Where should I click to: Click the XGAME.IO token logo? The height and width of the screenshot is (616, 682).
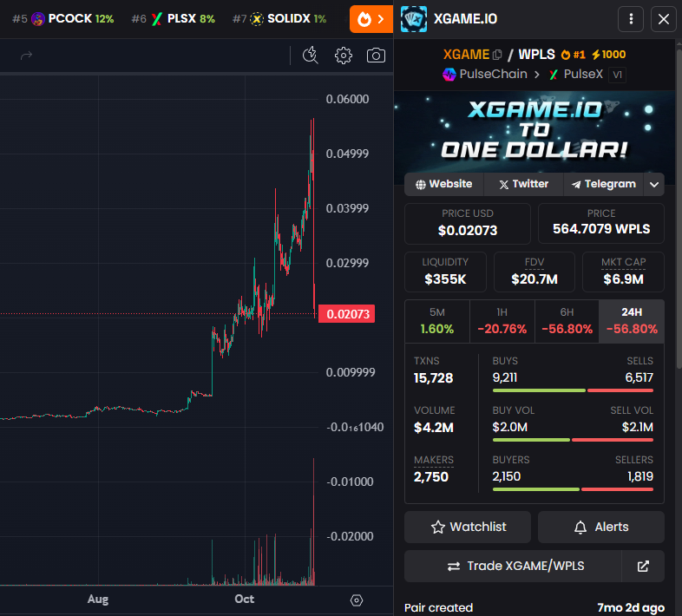point(414,19)
